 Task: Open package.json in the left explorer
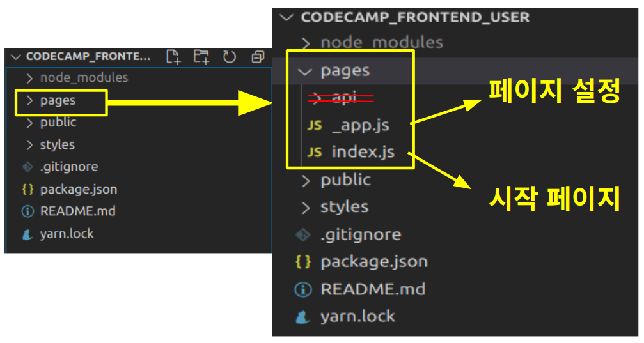pos(79,190)
